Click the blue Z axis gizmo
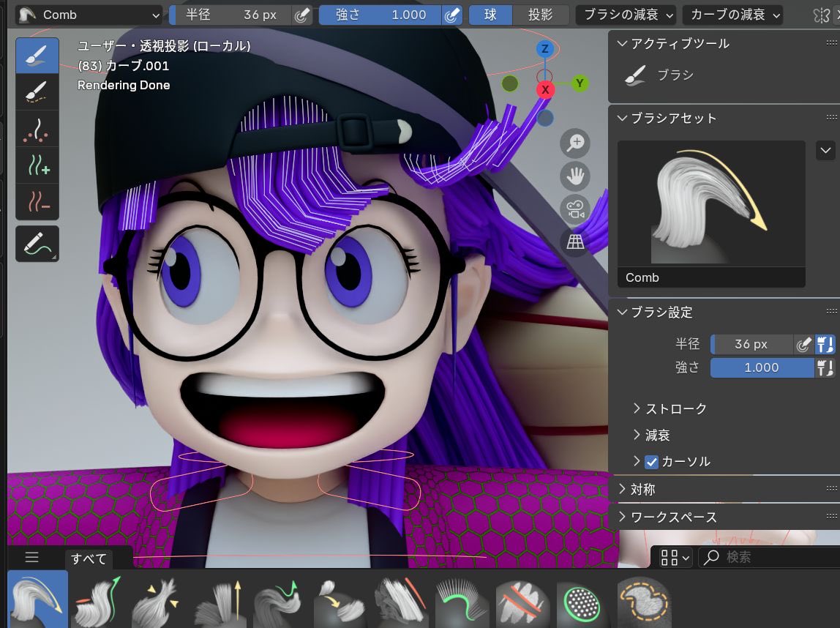840x628 pixels. point(545,49)
